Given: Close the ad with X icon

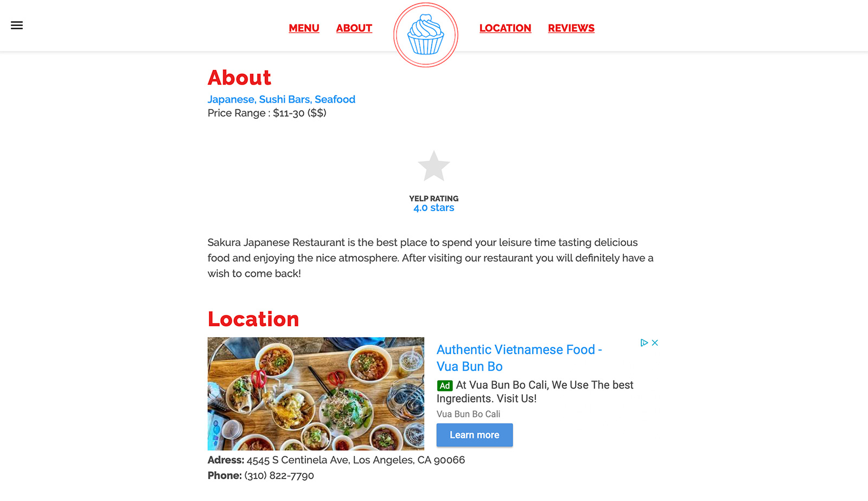Looking at the screenshot, I should [655, 343].
